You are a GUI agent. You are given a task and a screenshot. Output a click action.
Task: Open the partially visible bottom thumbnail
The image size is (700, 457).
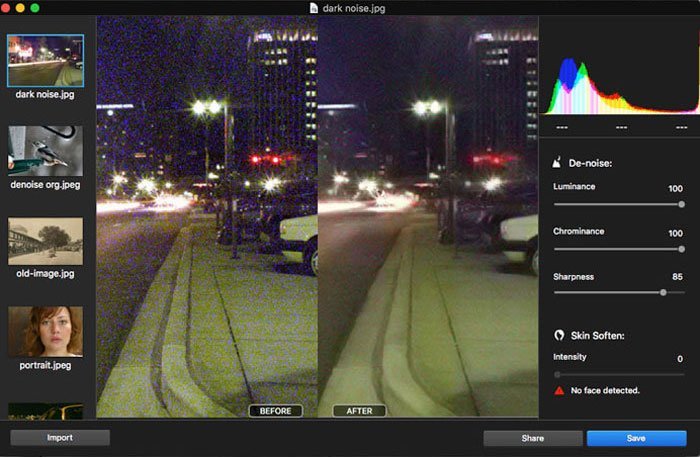[46, 411]
